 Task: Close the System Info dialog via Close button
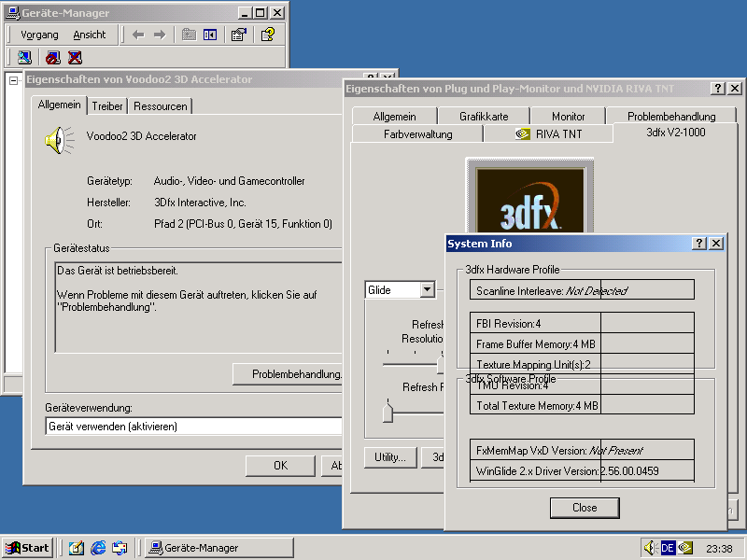pyautogui.click(x=584, y=508)
